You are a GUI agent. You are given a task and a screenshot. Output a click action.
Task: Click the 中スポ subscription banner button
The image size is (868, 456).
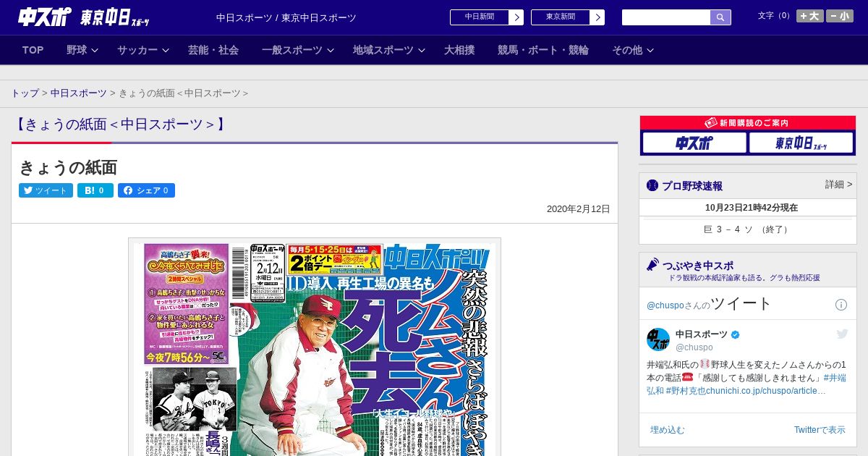pyautogui.click(x=694, y=143)
